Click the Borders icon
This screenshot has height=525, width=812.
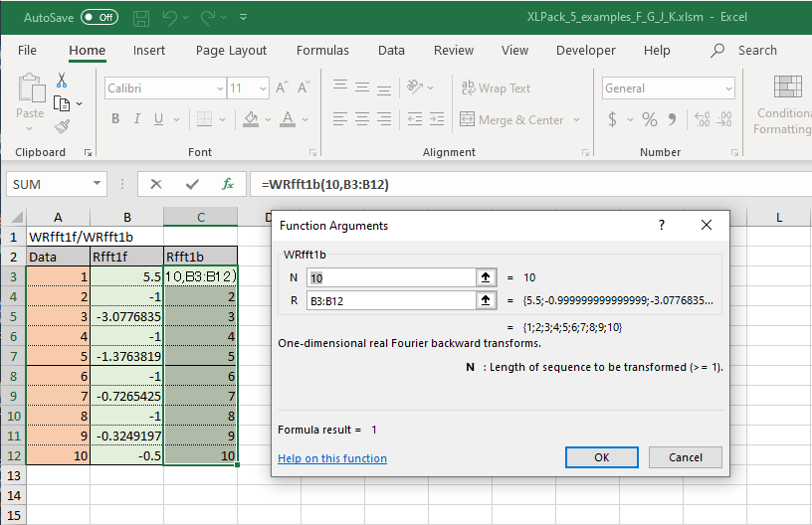tap(204, 119)
